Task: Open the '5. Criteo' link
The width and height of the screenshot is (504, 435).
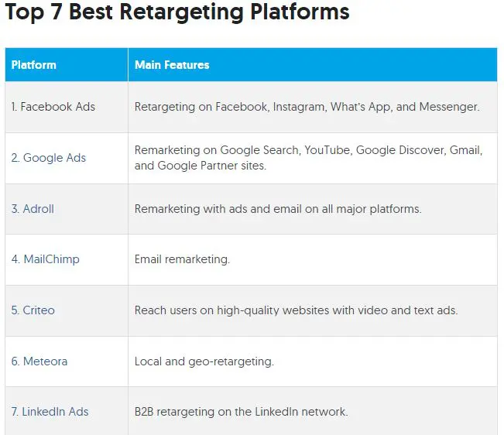Action: pos(33,310)
